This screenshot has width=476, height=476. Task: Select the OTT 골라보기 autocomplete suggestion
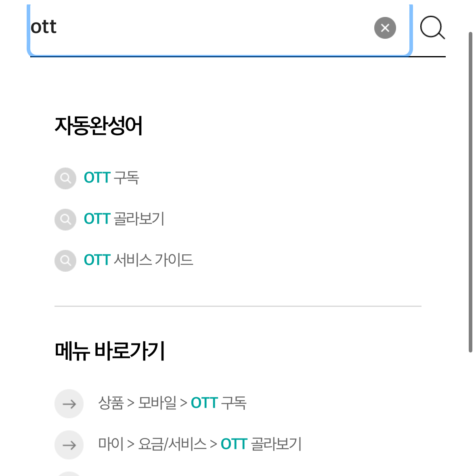[124, 219]
